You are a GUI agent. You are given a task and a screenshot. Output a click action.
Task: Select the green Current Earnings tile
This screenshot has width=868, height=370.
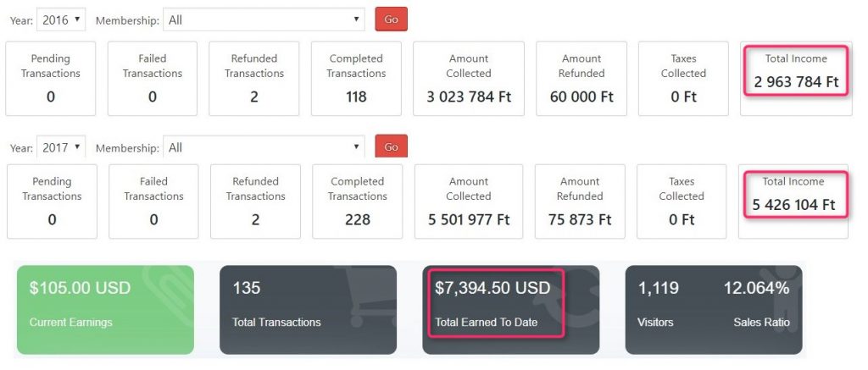105,309
